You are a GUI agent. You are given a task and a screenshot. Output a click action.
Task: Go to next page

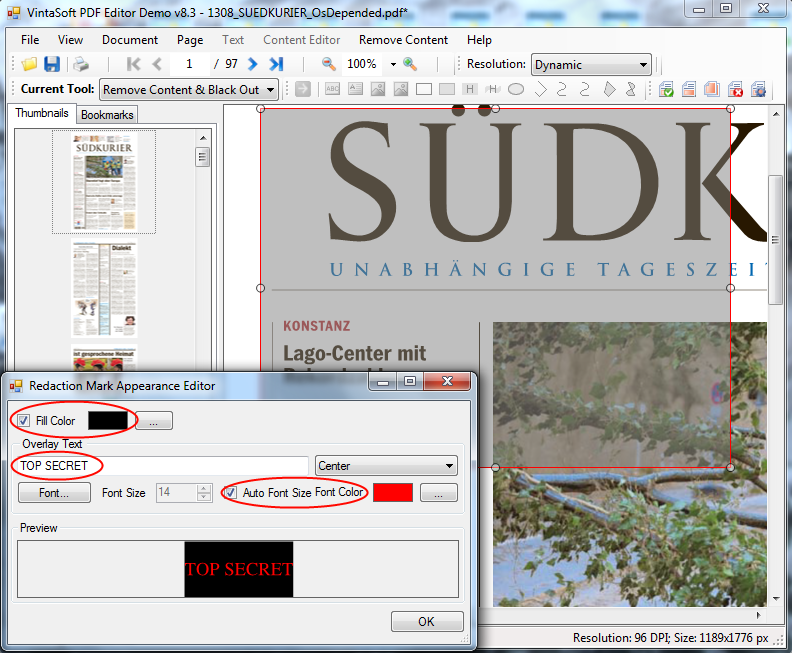coord(253,64)
